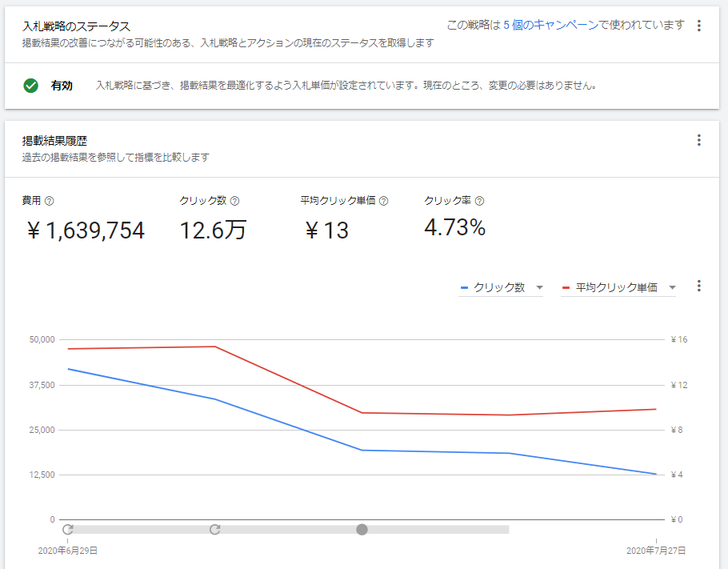Show the help tooltip icon for クリック率
Image resolution: width=728 pixels, height=569 pixels.
(479, 201)
